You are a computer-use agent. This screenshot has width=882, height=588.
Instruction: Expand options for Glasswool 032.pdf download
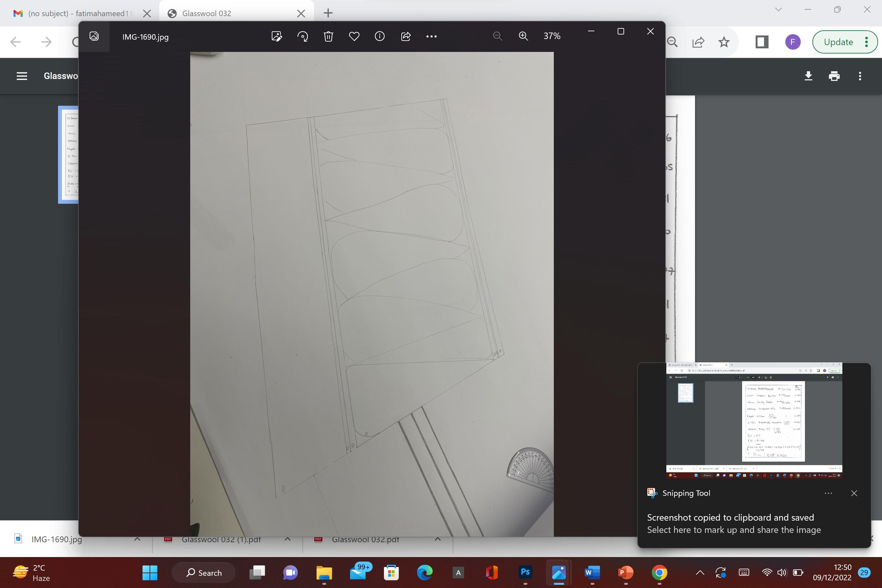pyautogui.click(x=438, y=539)
